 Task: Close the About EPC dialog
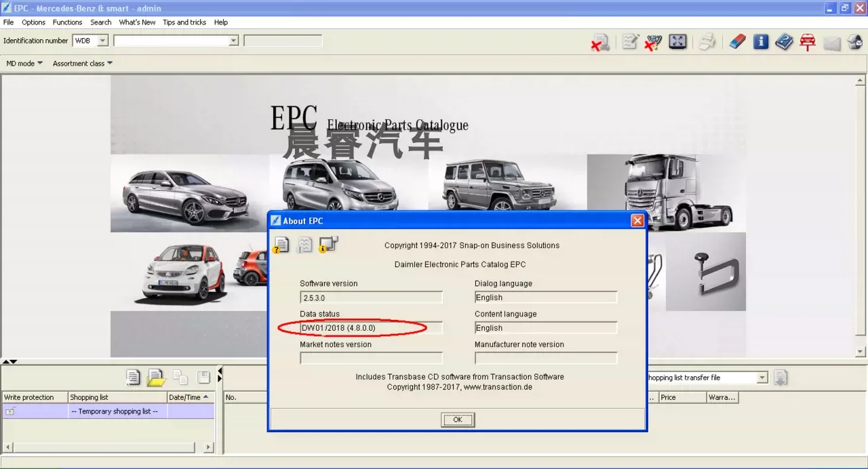637,220
